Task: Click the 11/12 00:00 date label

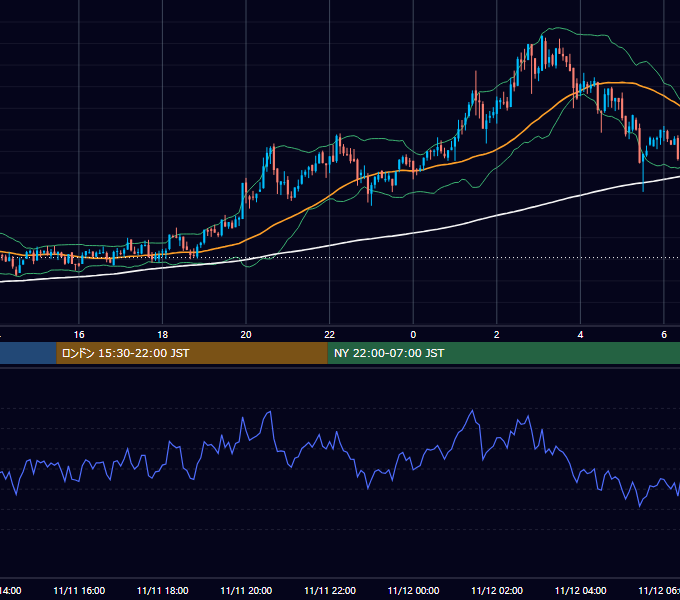Action: tap(413, 590)
